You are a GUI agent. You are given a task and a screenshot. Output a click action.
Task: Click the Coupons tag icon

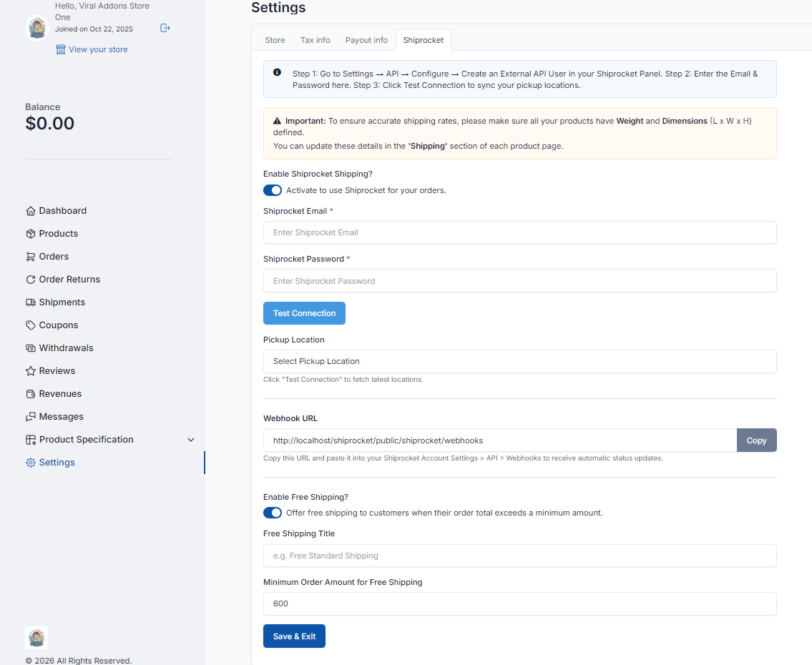click(31, 325)
